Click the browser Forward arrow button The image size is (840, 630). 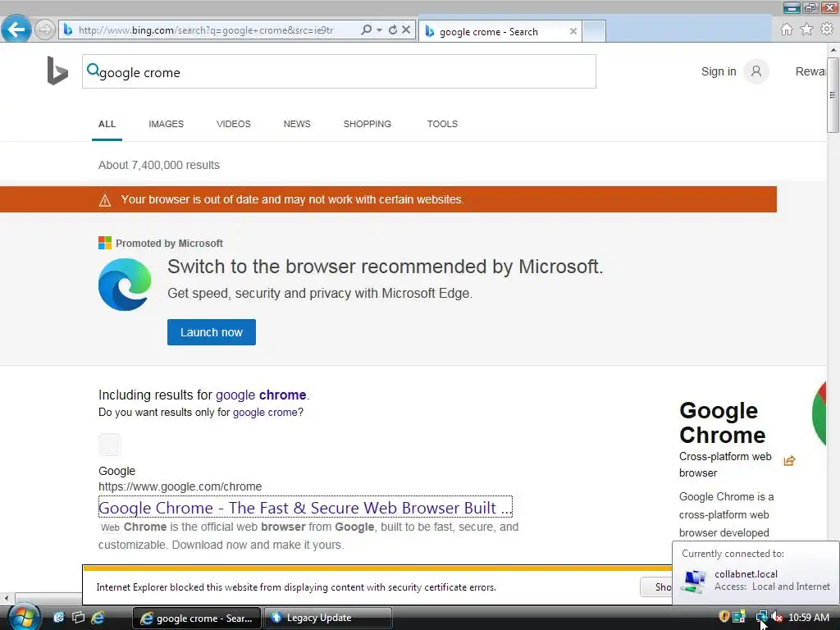45,30
